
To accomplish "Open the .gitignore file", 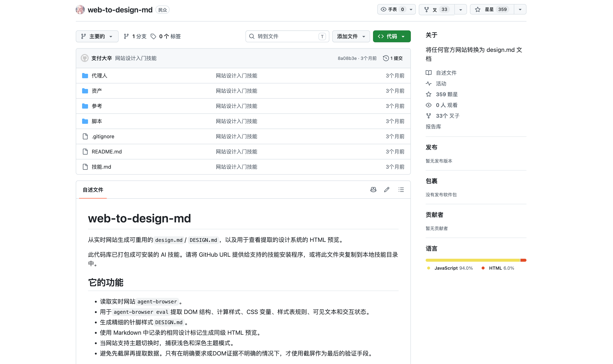I will coord(103,136).
